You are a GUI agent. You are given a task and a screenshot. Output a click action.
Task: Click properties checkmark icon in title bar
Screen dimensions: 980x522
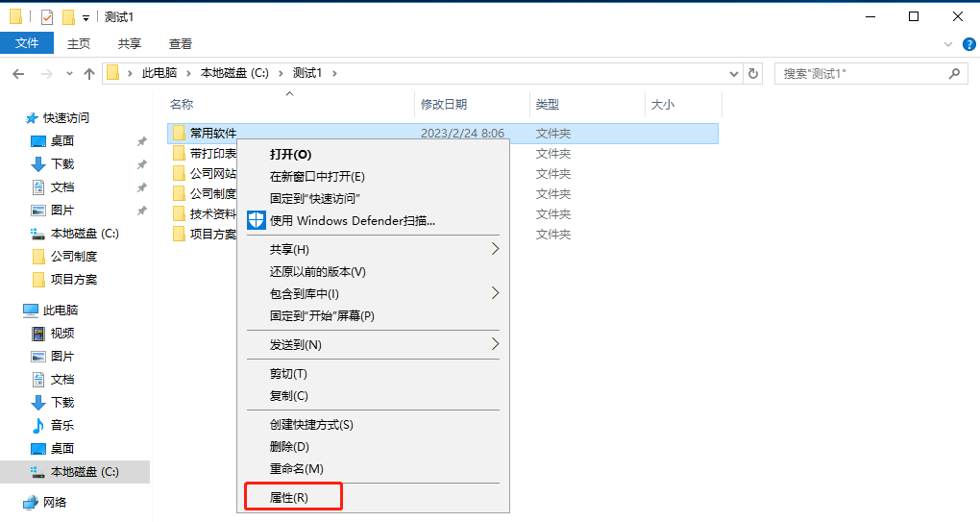pyautogui.click(x=47, y=17)
